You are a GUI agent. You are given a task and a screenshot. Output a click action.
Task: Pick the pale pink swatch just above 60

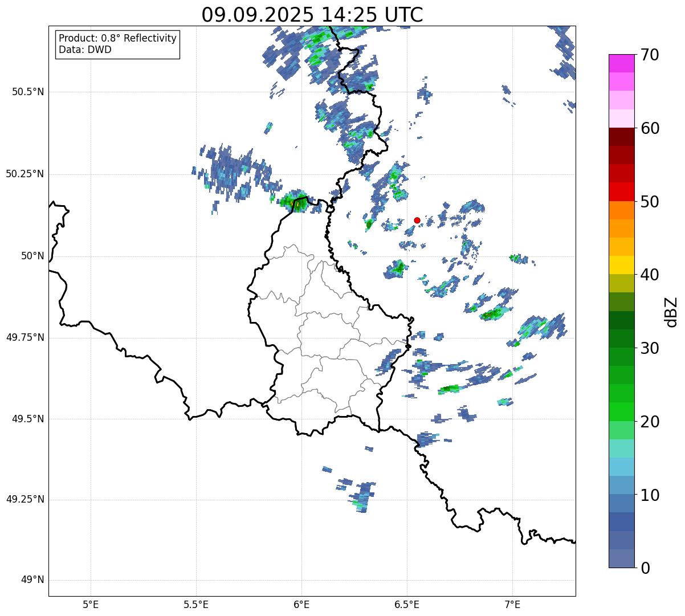tap(621, 119)
